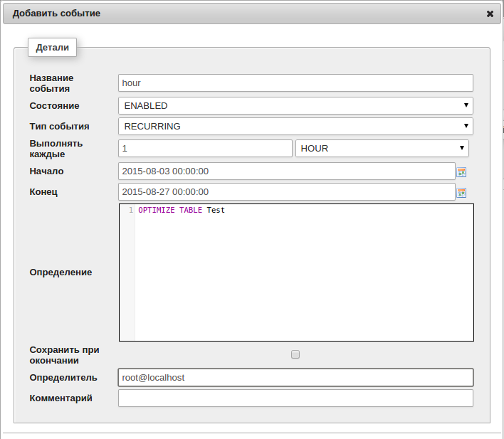Select the Детали tab
Viewport: 504px width, 439px height.
click(x=53, y=47)
